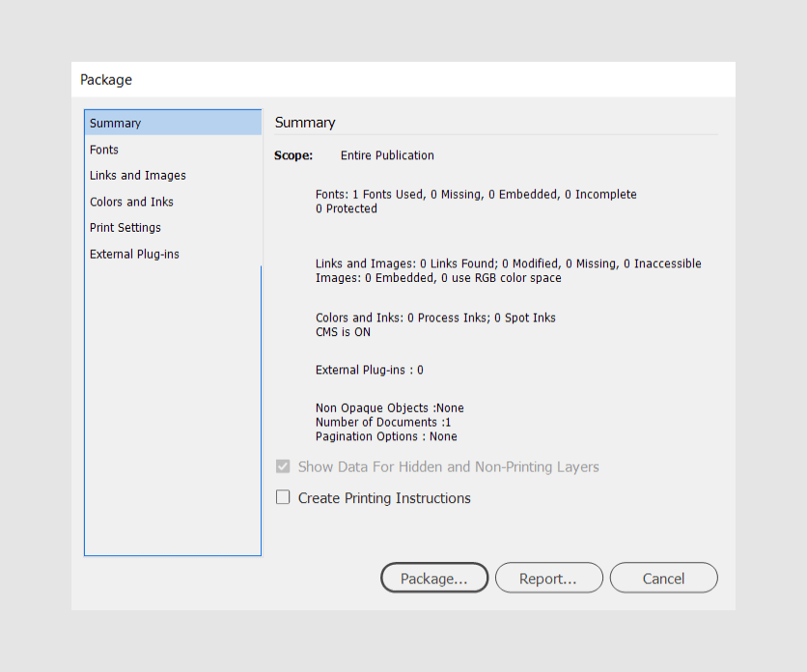Click the Package dialog title
The width and height of the screenshot is (807, 672).
(x=105, y=80)
